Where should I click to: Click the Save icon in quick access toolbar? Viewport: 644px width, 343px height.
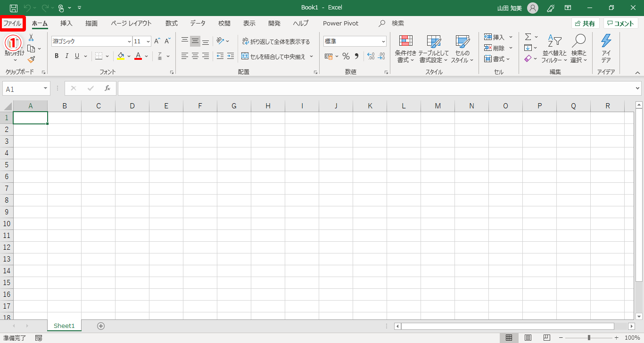(x=14, y=8)
